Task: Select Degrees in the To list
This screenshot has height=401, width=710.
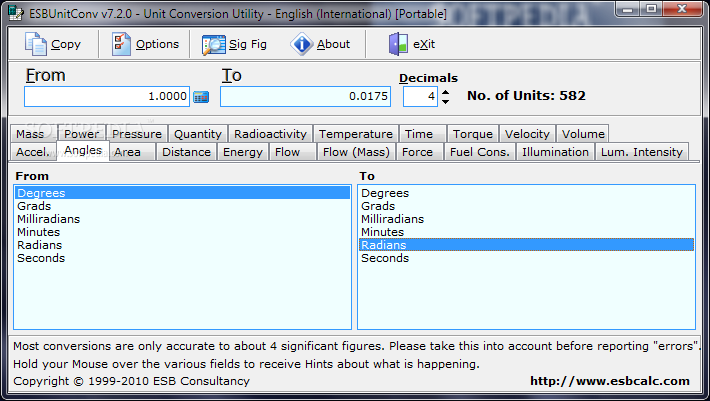Action: pos(526,193)
